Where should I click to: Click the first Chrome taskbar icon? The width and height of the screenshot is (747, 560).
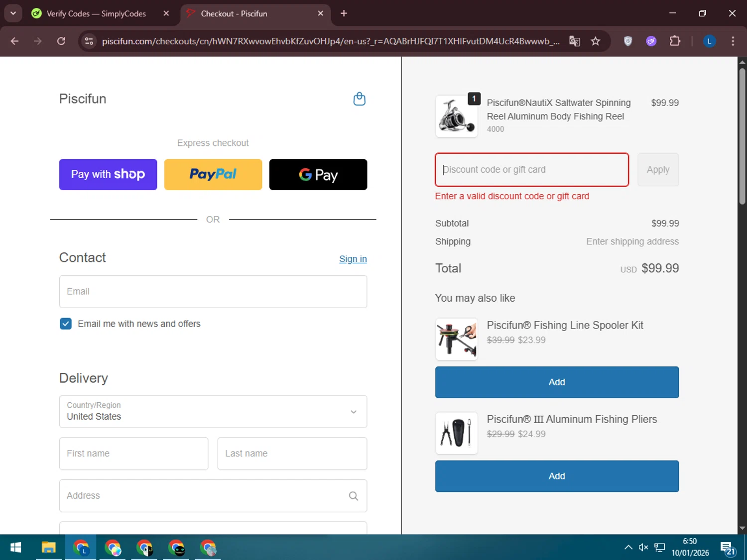[x=81, y=548]
